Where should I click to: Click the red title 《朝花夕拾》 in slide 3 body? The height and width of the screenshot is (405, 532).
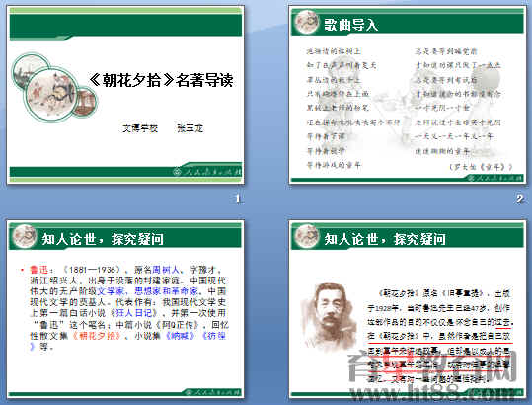pyautogui.click(x=97, y=336)
